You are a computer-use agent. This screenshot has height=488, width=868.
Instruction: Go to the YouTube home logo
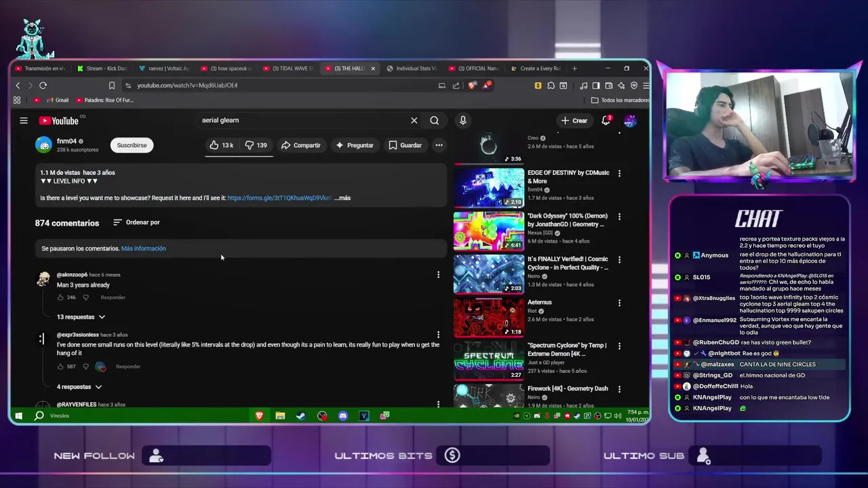click(x=59, y=121)
